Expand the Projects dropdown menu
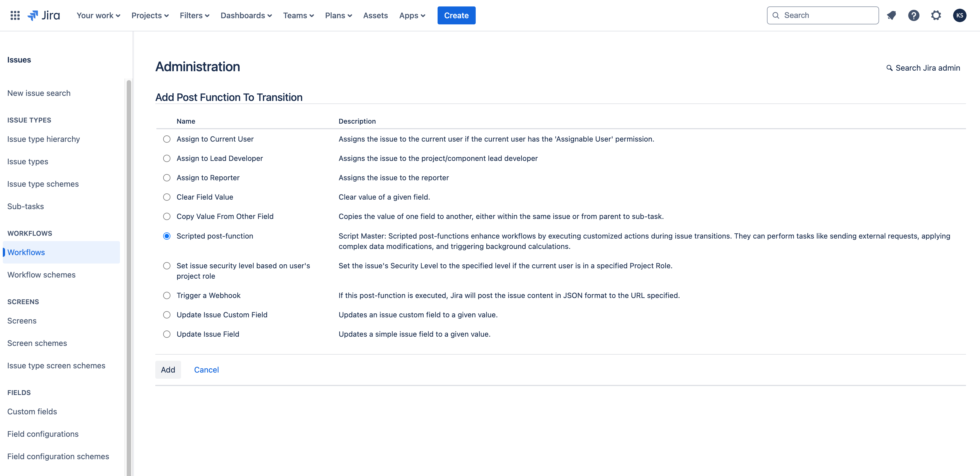The image size is (980, 476). [x=150, y=15]
